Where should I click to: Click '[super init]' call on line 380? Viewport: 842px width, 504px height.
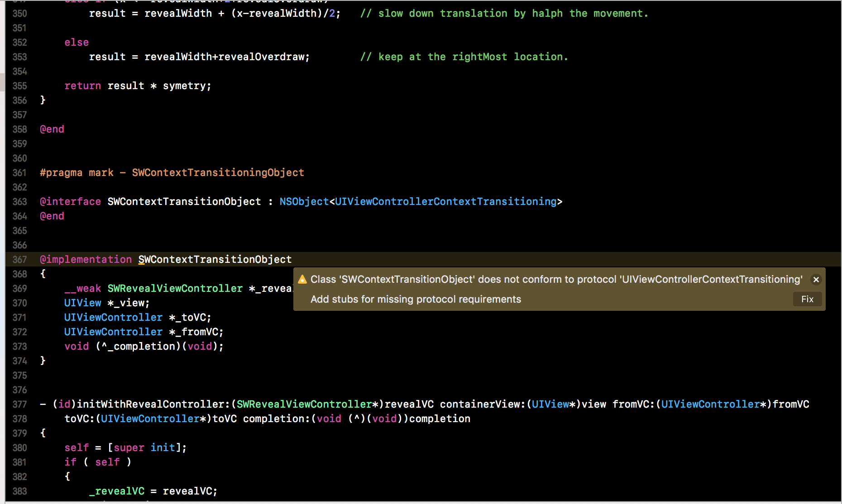[144, 447]
